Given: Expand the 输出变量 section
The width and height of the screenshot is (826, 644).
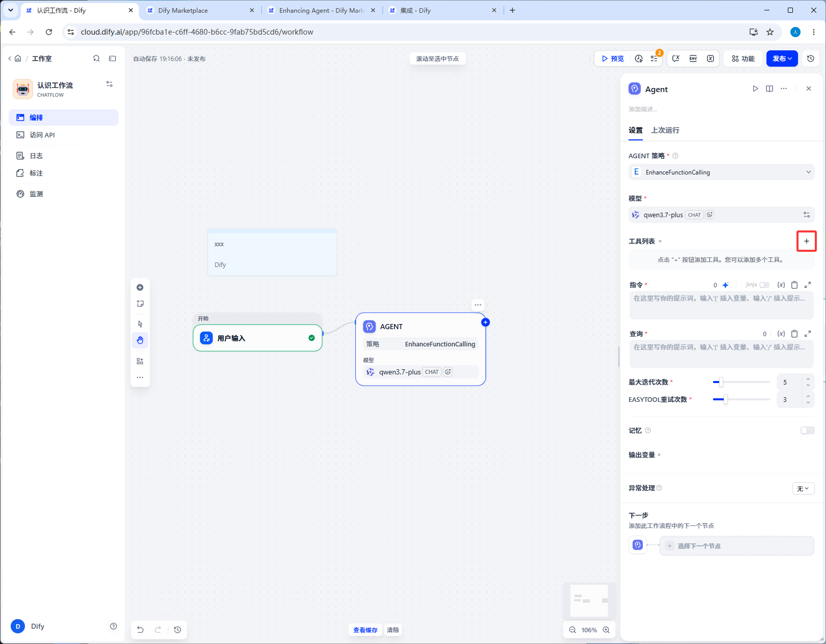Looking at the screenshot, I should point(645,455).
